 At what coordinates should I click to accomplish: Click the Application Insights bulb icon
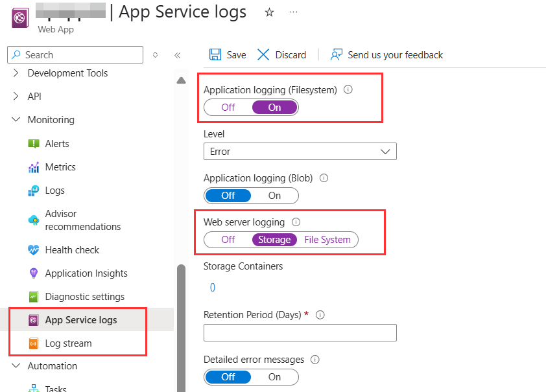(34, 273)
